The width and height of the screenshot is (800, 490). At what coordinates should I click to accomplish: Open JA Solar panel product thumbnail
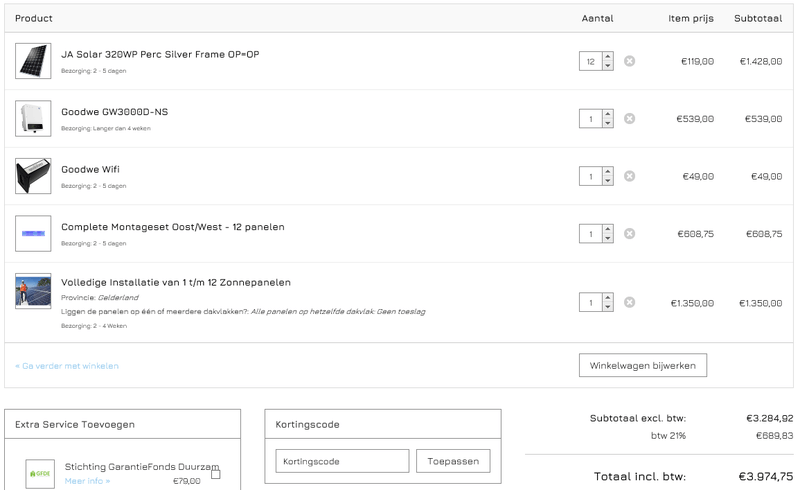click(x=33, y=61)
